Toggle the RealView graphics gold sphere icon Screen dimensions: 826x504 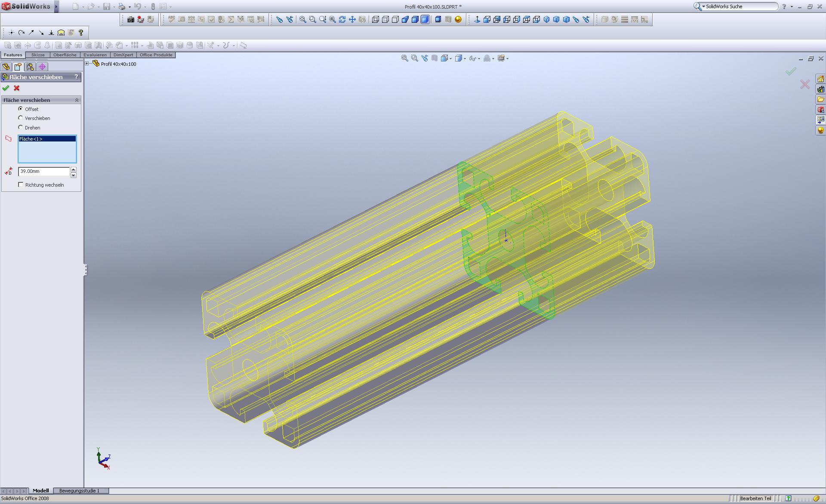[x=458, y=19]
